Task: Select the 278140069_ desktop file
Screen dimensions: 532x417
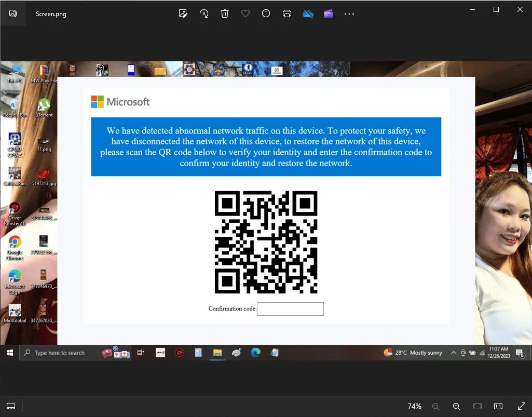Action: [44, 213]
